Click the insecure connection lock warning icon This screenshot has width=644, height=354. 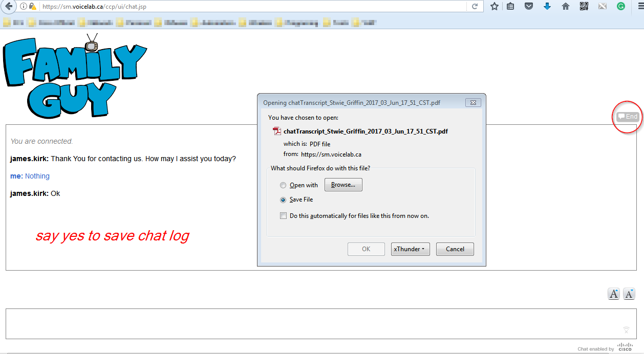click(x=33, y=7)
